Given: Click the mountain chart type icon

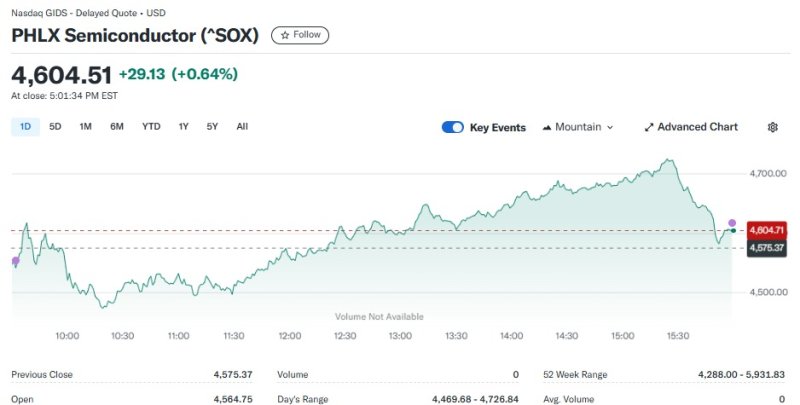Looking at the screenshot, I should pyautogui.click(x=547, y=127).
